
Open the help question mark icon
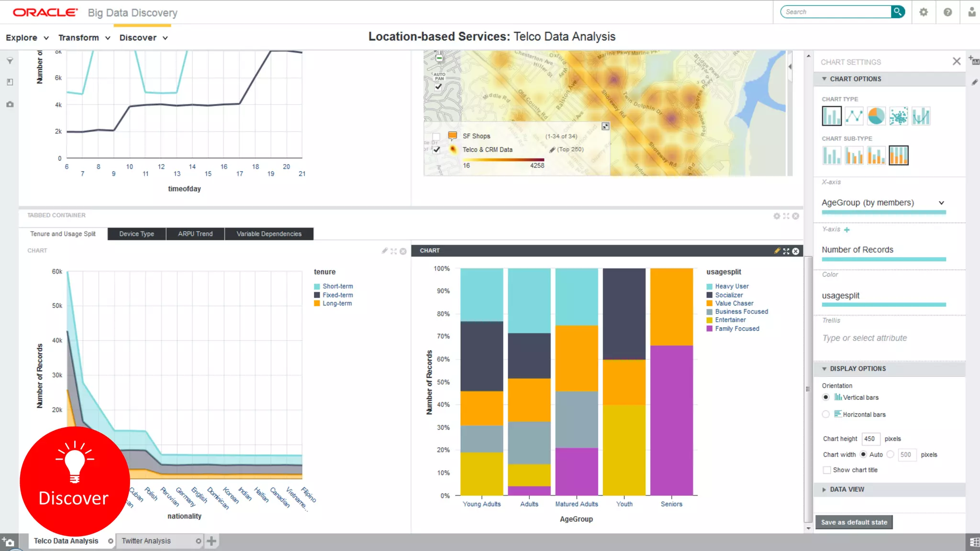point(947,12)
